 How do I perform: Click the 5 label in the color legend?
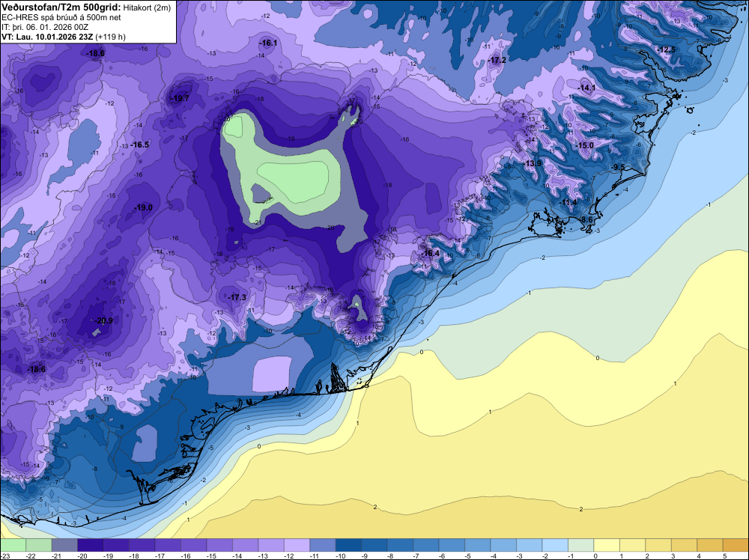click(724, 556)
